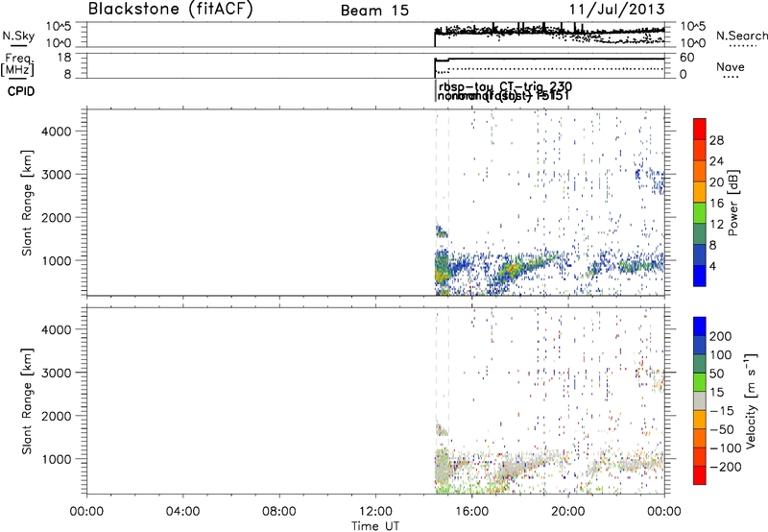768x532 pixels.
Task: Click the 'Power [dB]' color bar title
Action: (x=732, y=203)
